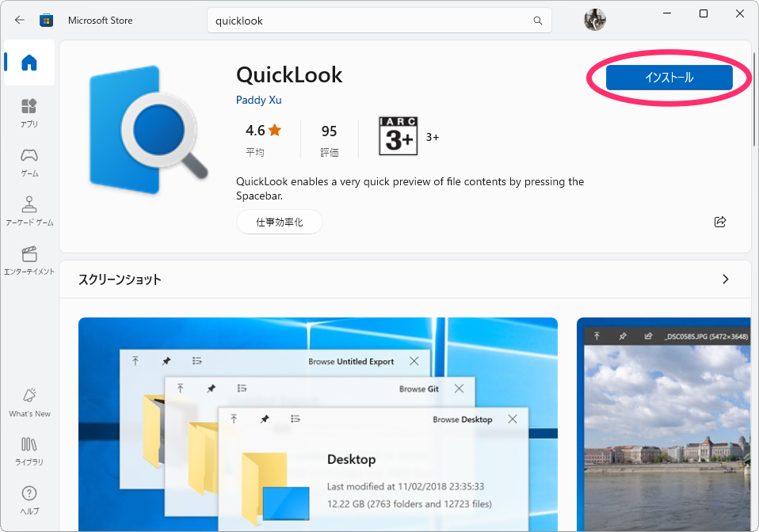Open the ライブラリ (Library) section

point(29,451)
